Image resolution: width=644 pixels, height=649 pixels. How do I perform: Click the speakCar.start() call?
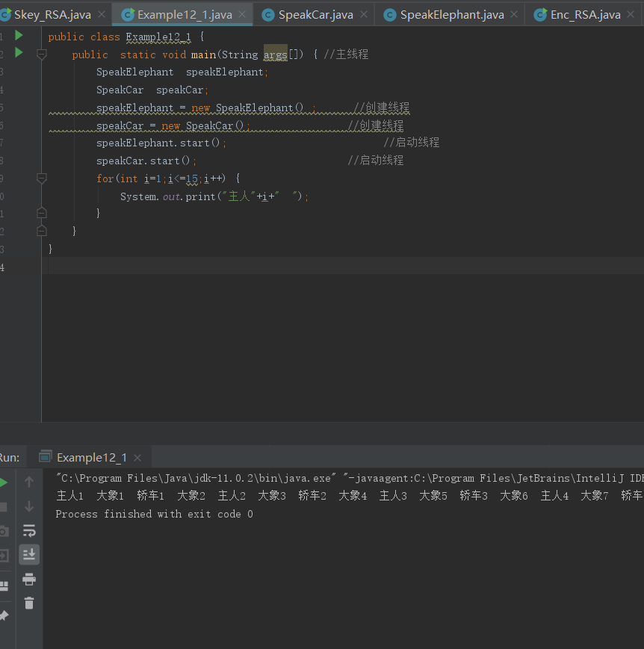[146, 161]
